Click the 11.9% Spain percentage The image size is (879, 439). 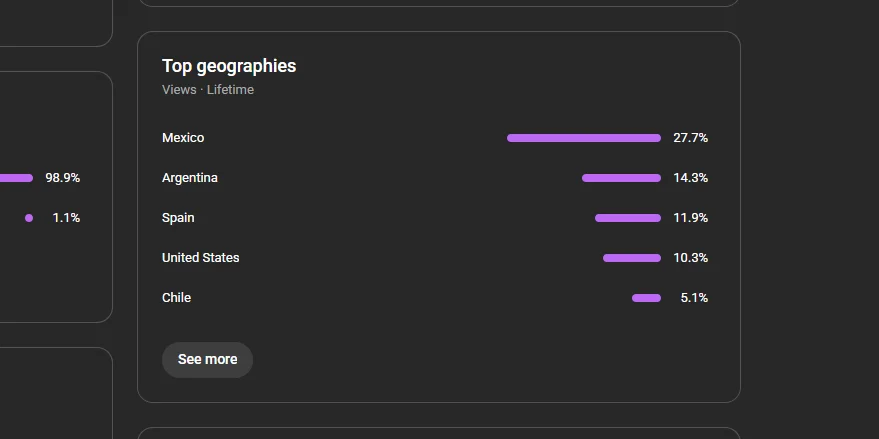(690, 218)
